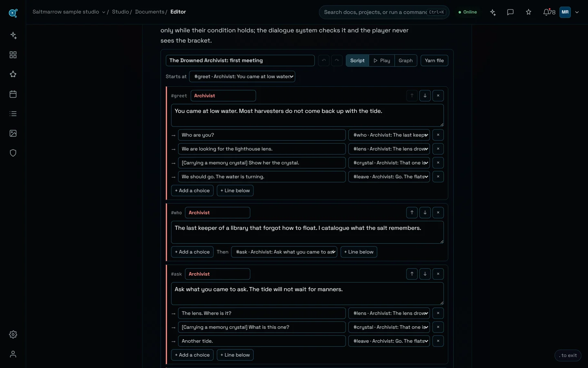
Task: Open the shield icon in left sidebar
Action: pos(13,153)
